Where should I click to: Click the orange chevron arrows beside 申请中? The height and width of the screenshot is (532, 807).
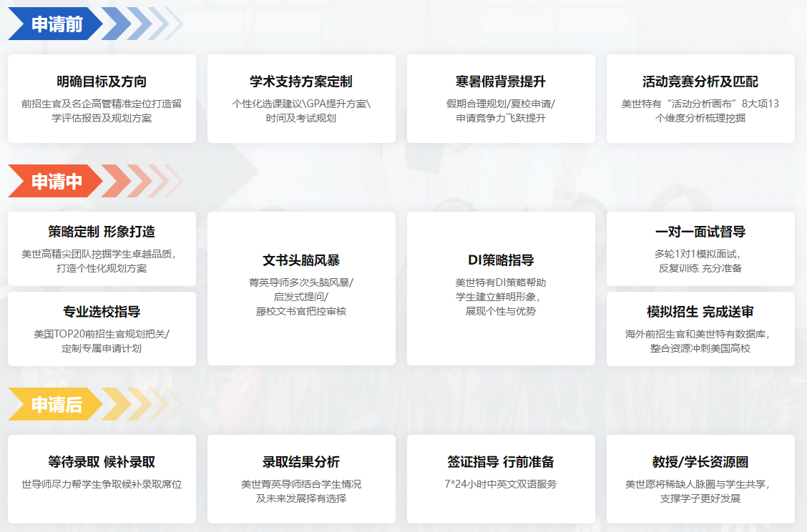click(140, 181)
